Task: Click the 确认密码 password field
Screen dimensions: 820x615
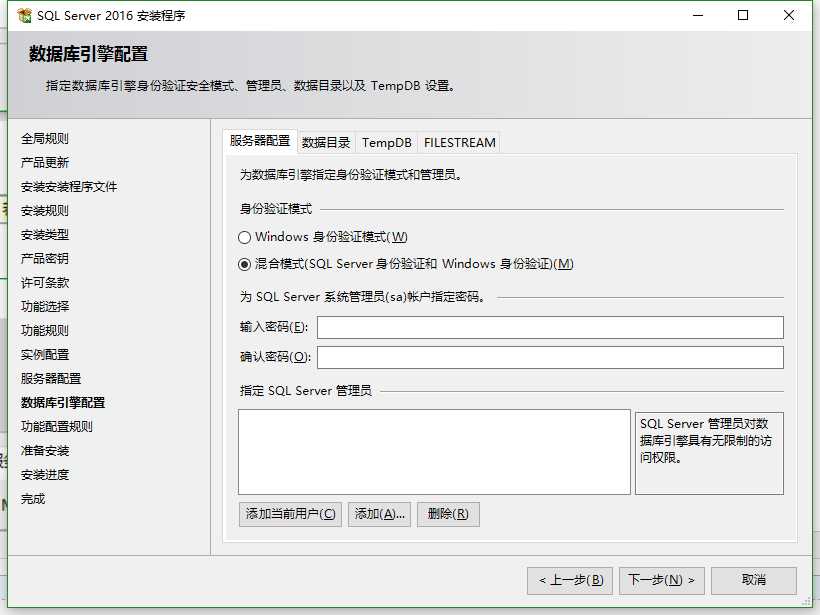Action: pyautogui.click(x=550, y=357)
